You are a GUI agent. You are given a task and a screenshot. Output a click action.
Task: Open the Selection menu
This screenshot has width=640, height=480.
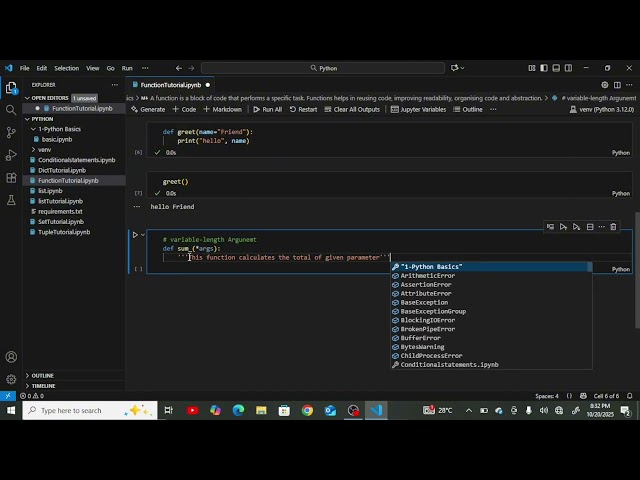[x=67, y=68]
